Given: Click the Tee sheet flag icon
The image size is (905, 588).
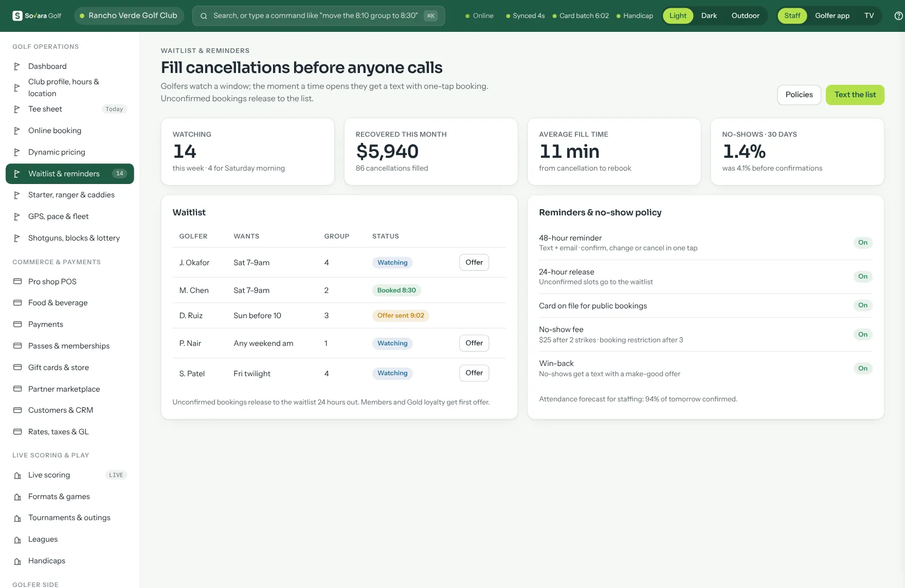Looking at the screenshot, I should [x=17, y=109].
